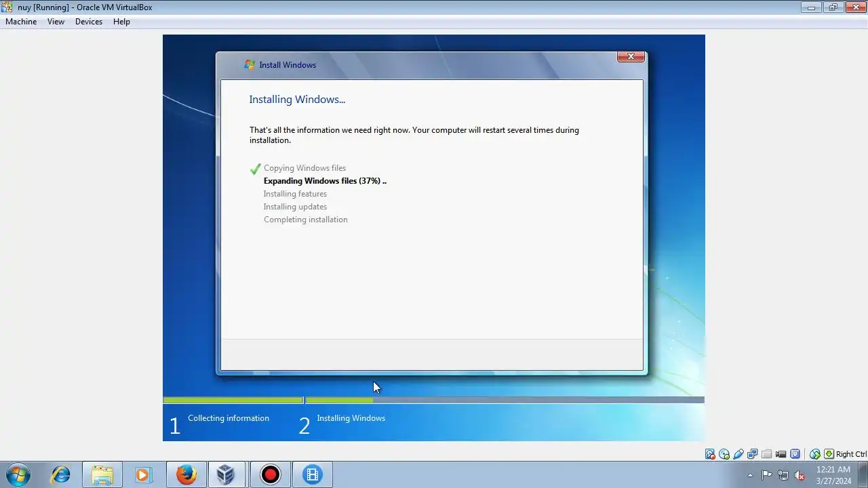Click the green checkmark beside Copying Windows files
This screenshot has width=868, height=488.
click(x=256, y=169)
